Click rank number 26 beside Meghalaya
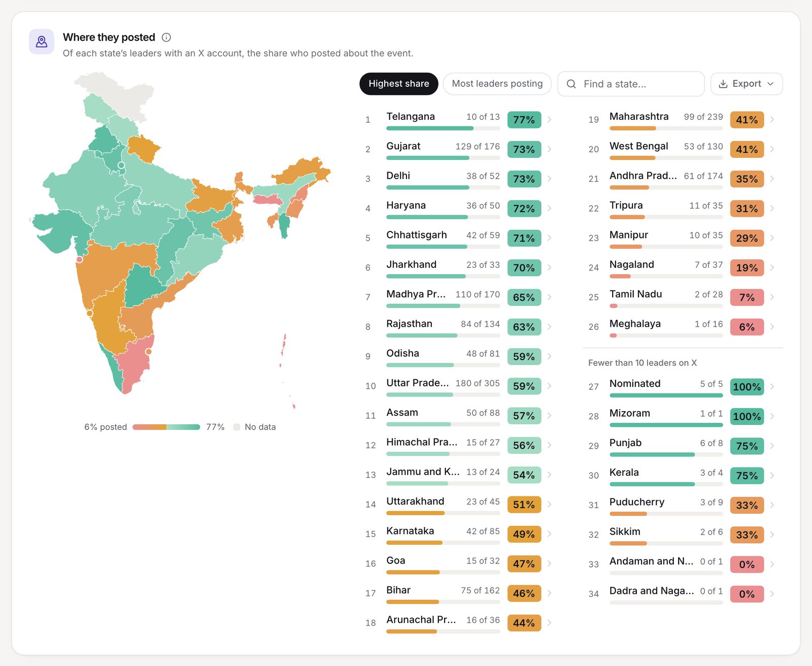Screen dimensions: 812x666 594,327
